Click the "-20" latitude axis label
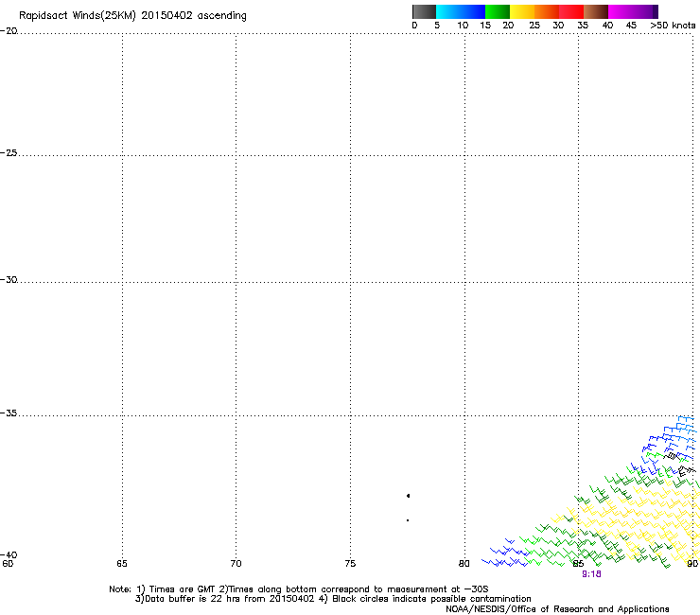Image resolution: width=700 pixels, height=615 pixels. [9, 31]
